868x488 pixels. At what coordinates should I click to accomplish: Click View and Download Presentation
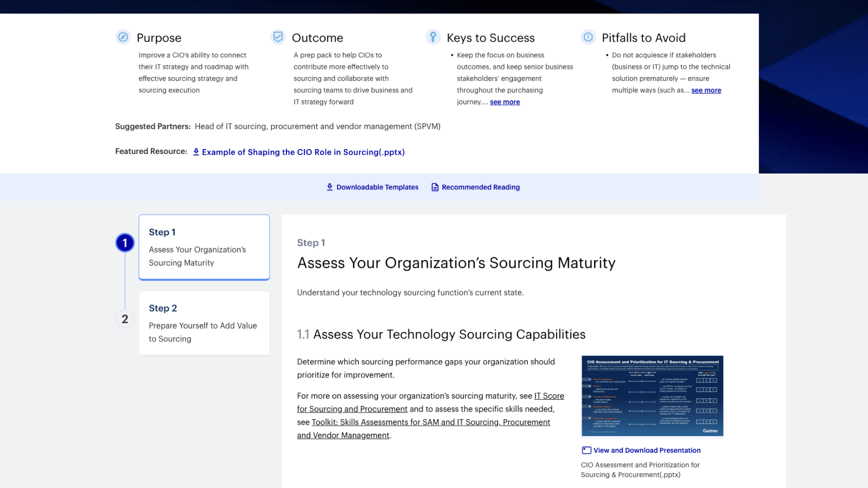[646, 450]
